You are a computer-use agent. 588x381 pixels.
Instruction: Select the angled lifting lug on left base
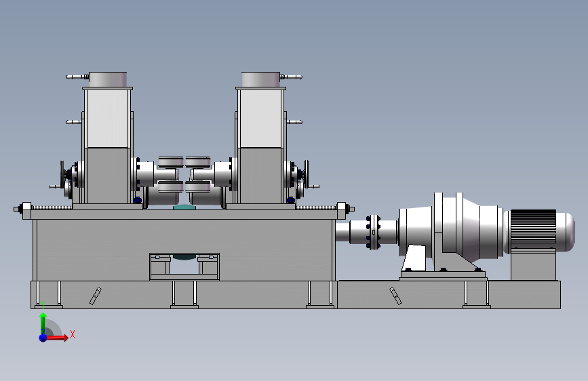coord(96,296)
